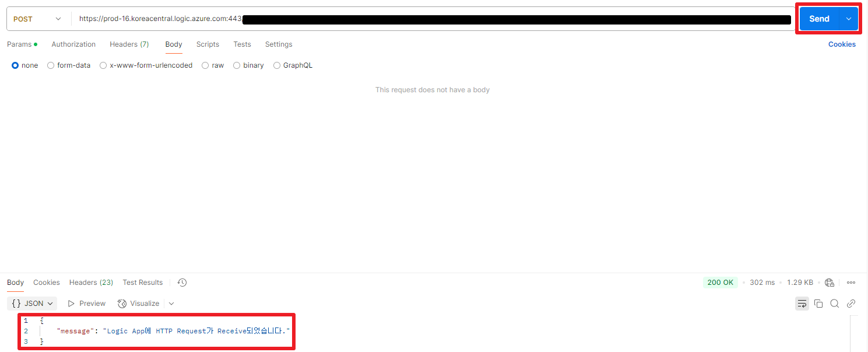Screen dimensions: 868x352
Task: Click the link icon in response toolbar
Action: pyautogui.click(x=851, y=304)
